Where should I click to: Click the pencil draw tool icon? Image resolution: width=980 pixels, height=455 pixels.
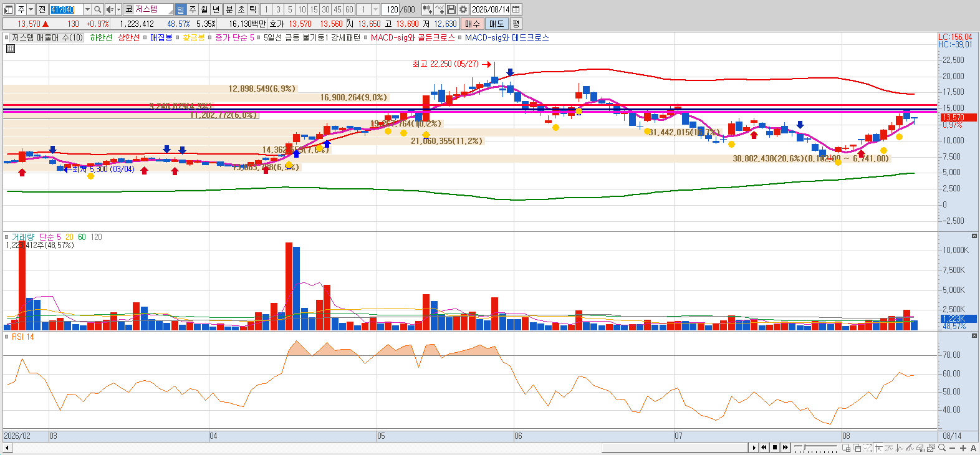tap(910, 448)
